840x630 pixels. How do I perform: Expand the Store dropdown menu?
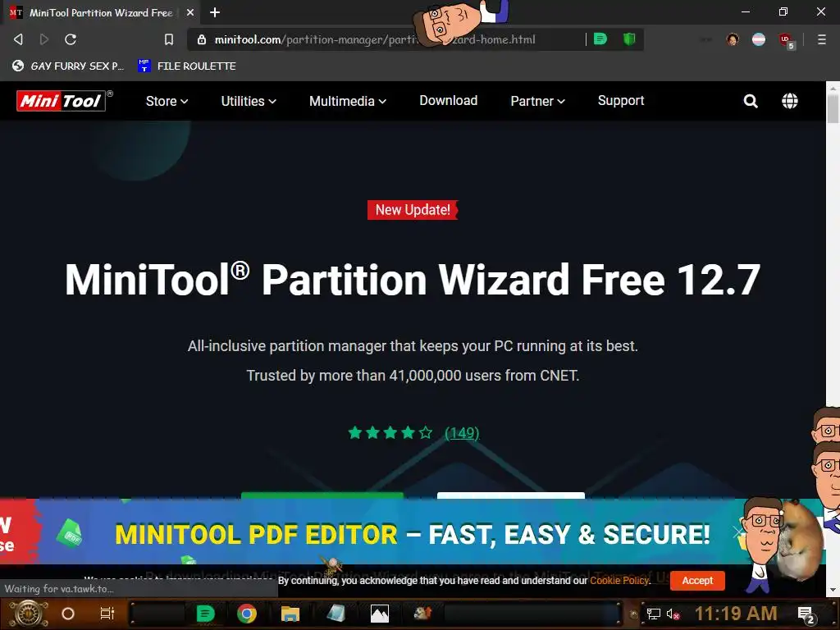(x=167, y=101)
